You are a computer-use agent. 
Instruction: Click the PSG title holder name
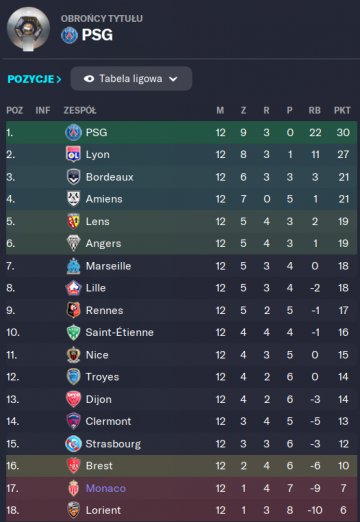tap(97, 35)
